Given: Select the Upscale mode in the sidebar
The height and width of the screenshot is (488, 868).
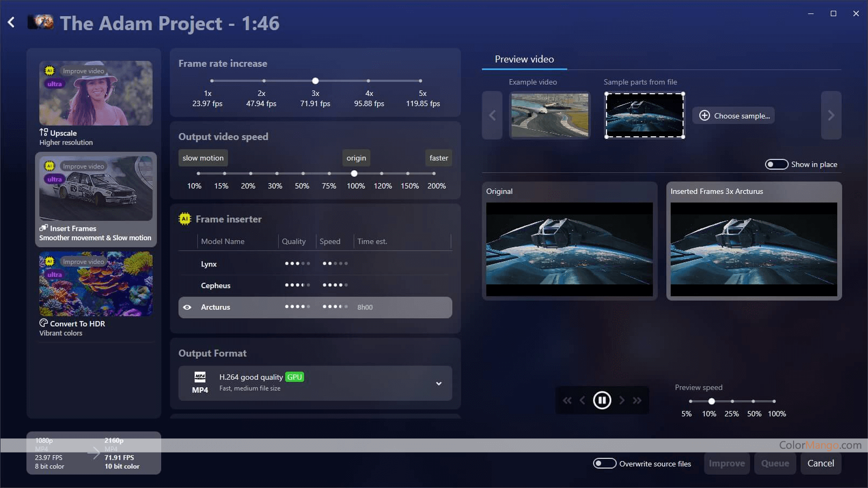Looking at the screenshot, I should (95, 102).
